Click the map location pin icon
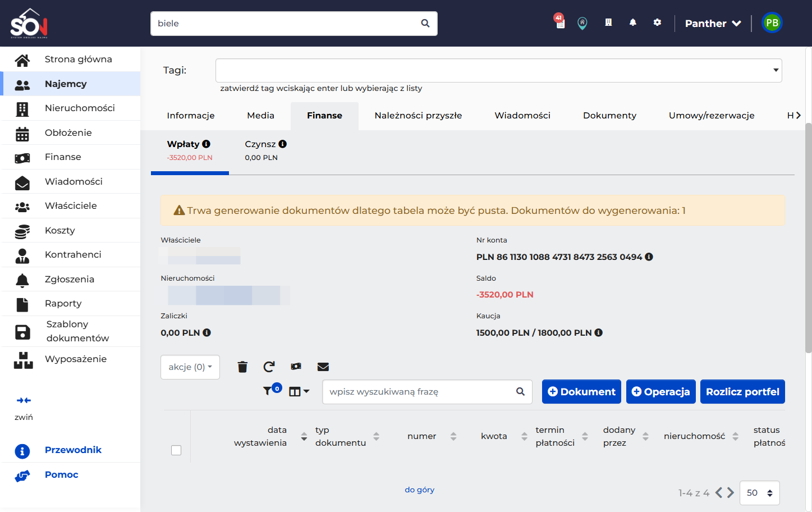Viewport: 812px width, 512px height. tap(582, 23)
